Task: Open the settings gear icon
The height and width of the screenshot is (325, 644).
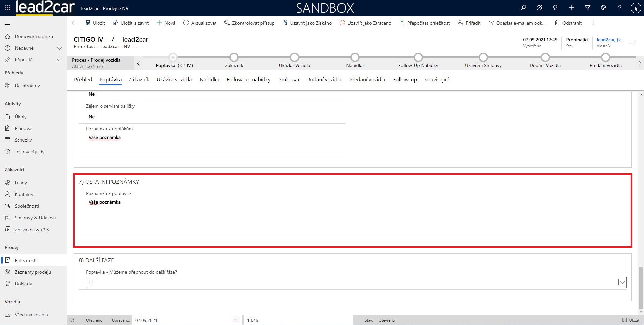Action: click(603, 8)
